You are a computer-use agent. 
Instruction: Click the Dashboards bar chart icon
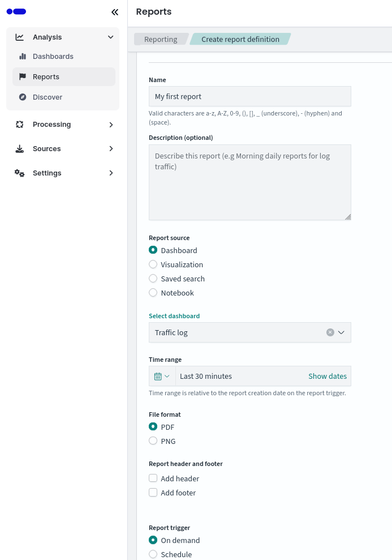click(x=23, y=57)
